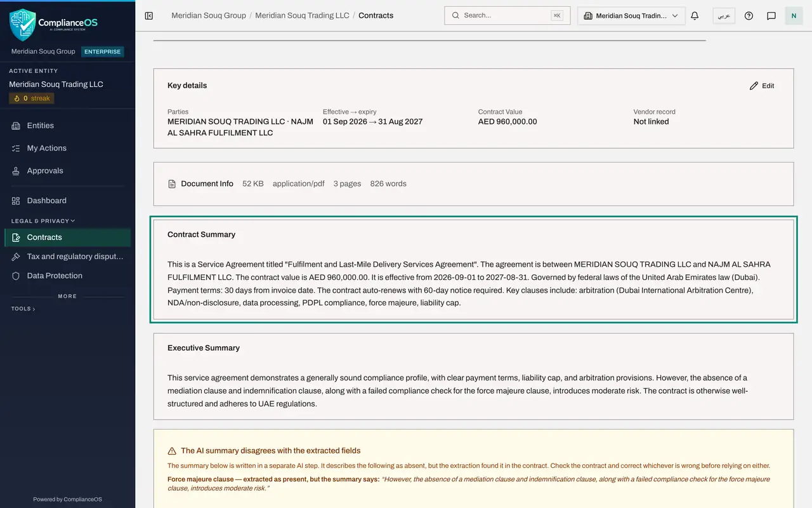Open the chat feedback icon
This screenshot has width=812, height=508.
tap(771, 16)
